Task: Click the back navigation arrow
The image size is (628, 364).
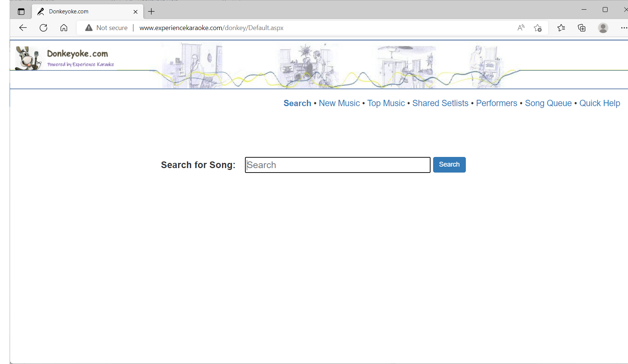Action: [x=23, y=27]
